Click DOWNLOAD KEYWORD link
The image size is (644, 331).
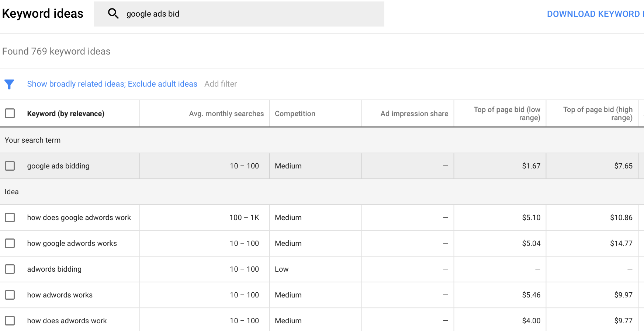tap(595, 14)
